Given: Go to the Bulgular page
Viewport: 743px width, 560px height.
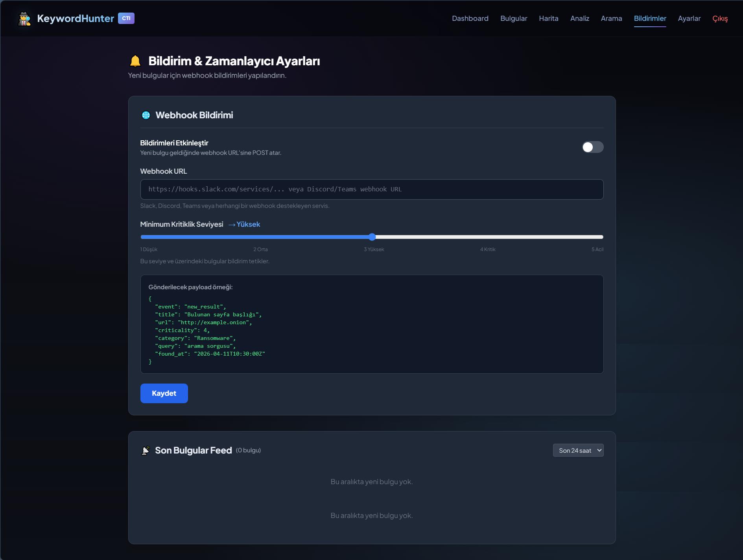Looking at the screenshot, I should coord(514,18).
